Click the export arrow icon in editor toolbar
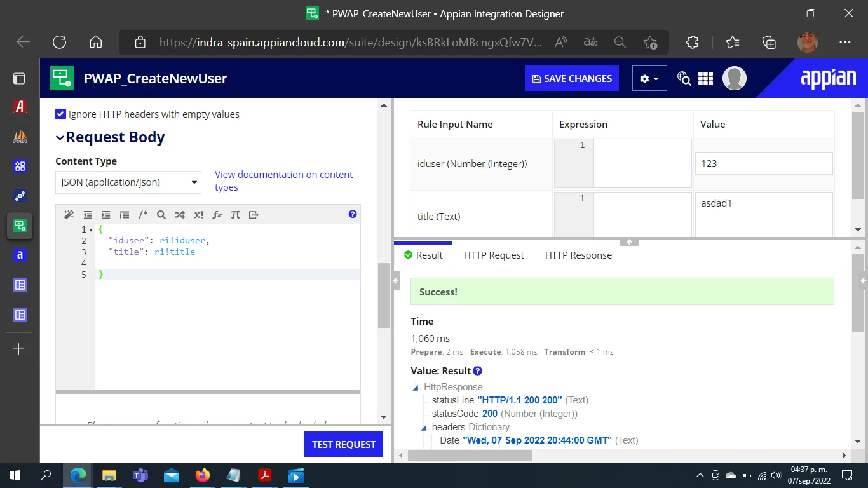Screen dimensions: 868x488 254,215
